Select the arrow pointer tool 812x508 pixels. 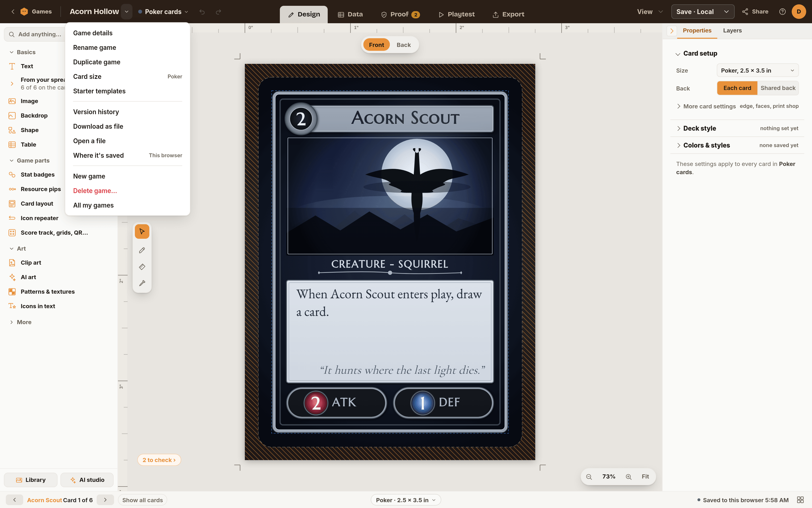(142, 232)
